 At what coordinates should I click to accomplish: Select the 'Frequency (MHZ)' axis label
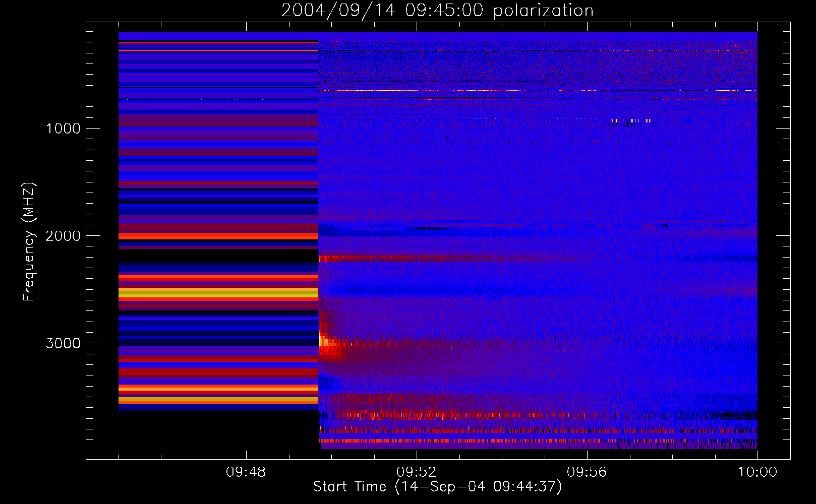29,242
